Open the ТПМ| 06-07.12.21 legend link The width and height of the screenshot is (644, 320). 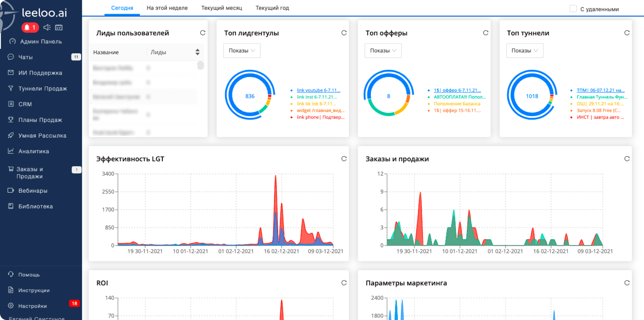tap(600, 90)
